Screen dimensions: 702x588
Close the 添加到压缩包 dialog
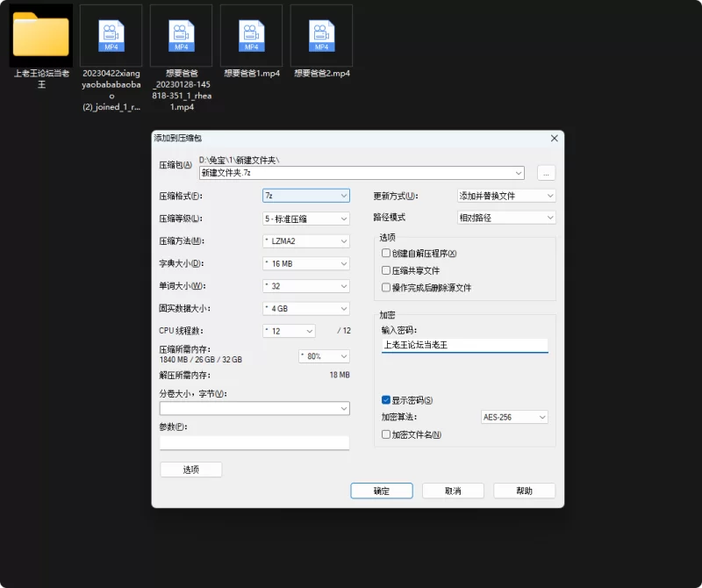click(554, 139)
